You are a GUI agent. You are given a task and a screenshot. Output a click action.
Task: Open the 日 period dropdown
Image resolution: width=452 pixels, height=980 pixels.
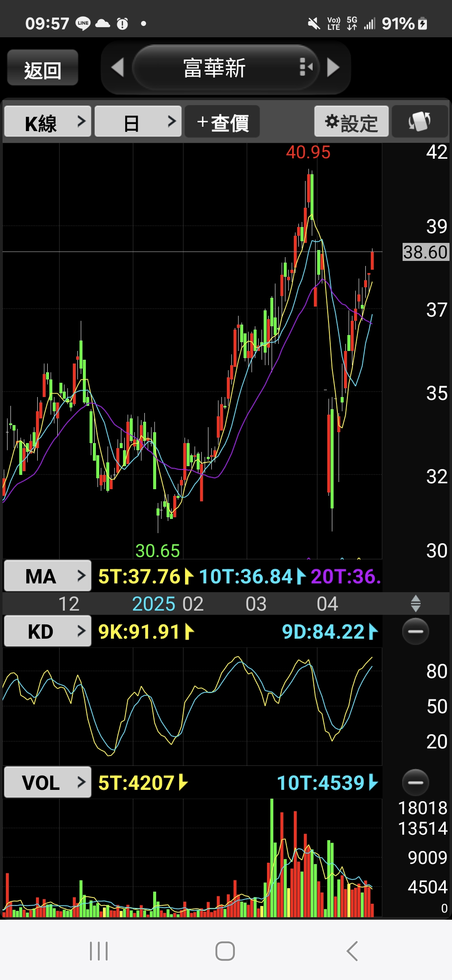[138, 122]
